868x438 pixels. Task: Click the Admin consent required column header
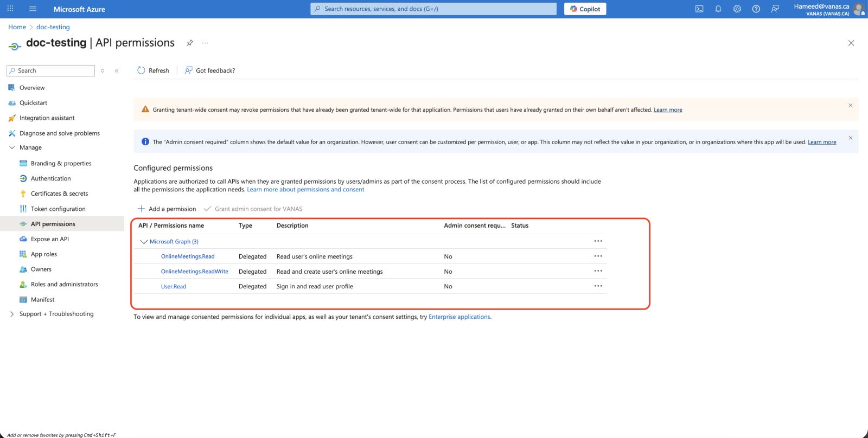point(475,226)
